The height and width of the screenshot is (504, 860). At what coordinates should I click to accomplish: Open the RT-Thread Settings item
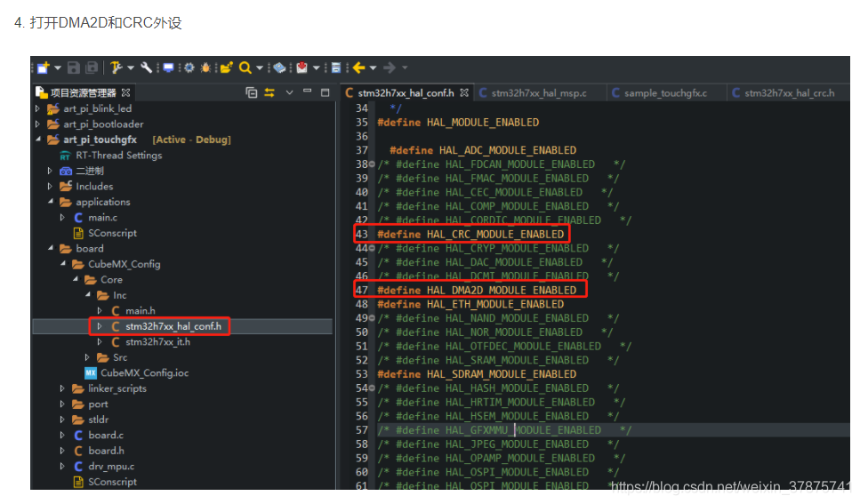(x=118, y=156)
